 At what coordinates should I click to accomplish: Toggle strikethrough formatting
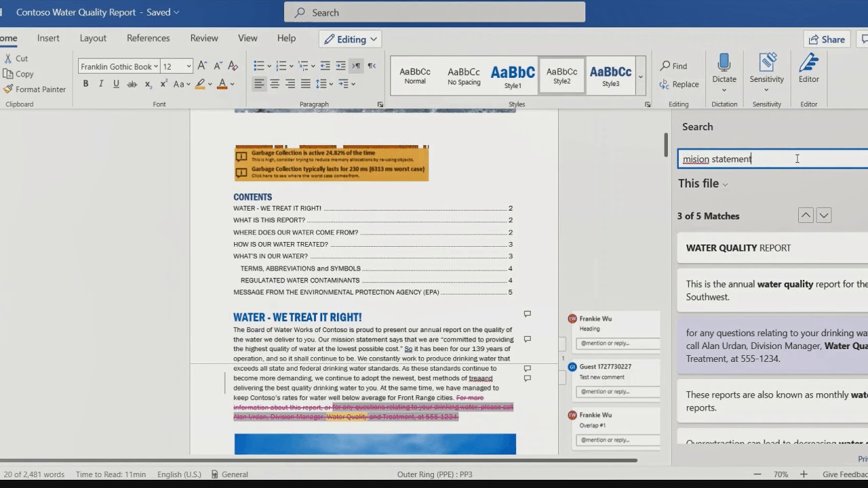132,84
